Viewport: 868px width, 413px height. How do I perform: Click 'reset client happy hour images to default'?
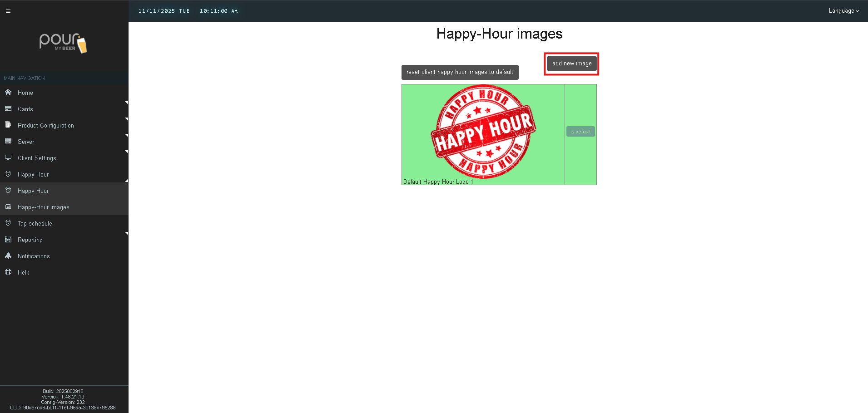pos(460,72)
